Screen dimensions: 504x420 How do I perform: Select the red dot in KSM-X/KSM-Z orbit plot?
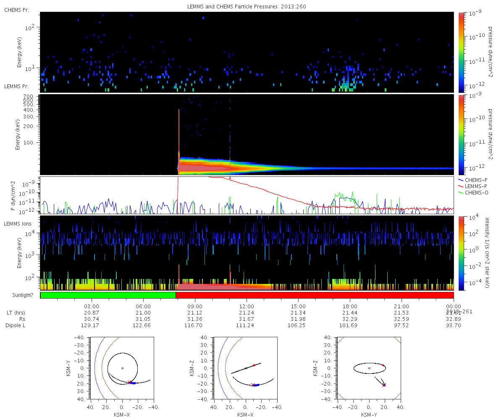tap(254, 365)
